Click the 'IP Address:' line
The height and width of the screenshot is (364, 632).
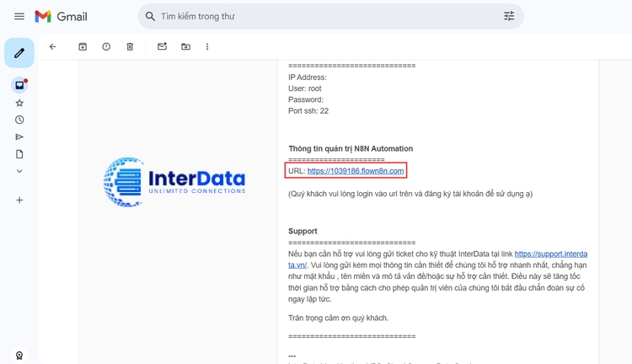pyautogui.click(x=307, y=78)
